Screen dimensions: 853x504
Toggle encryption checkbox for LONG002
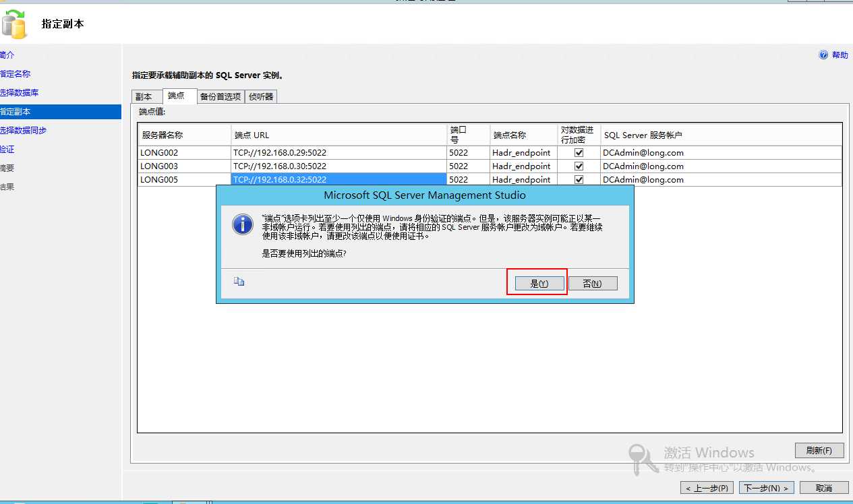579,153
